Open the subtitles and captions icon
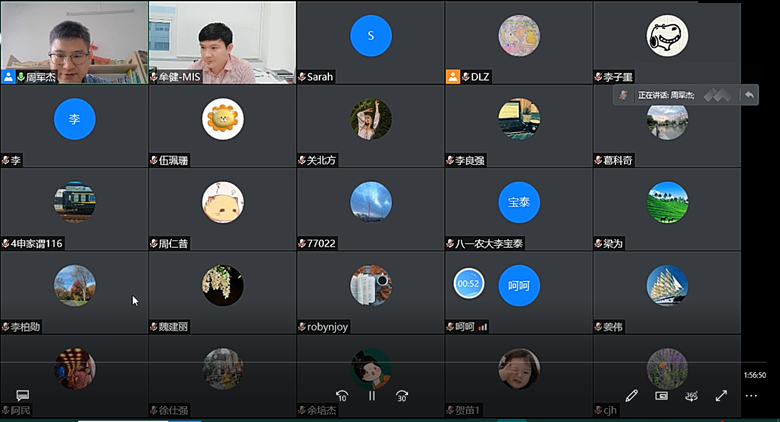 tap(22, 396)
